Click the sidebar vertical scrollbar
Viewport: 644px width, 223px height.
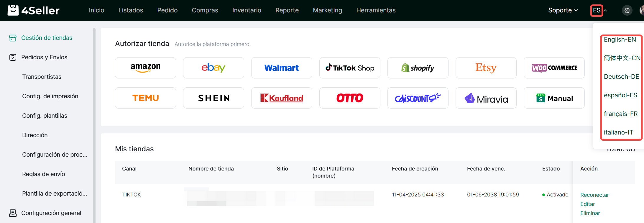[x=94, y=118]
